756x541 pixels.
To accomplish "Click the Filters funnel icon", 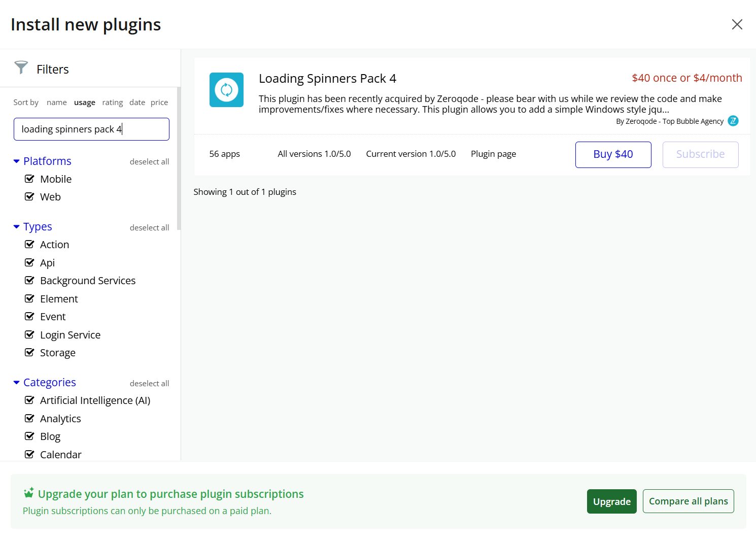I will coord(21,67).
